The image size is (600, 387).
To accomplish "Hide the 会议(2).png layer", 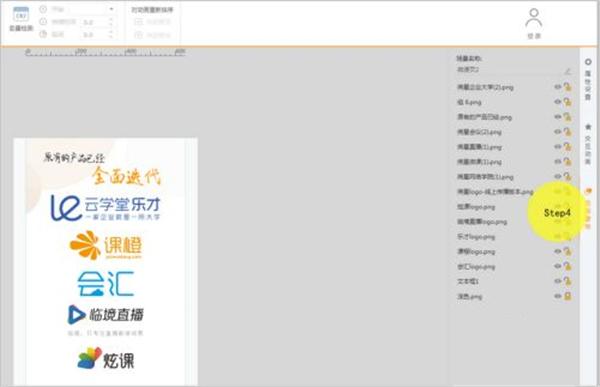I will click(558, 132).
